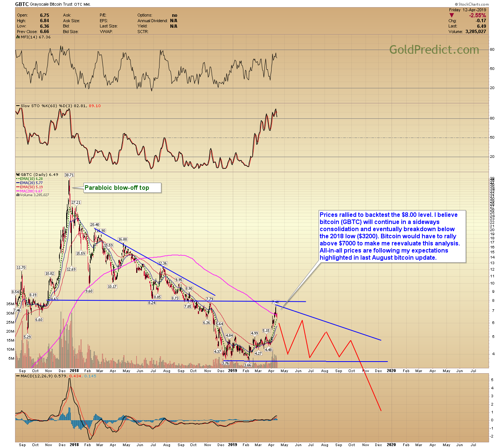
Task: Click the green dashed EMA(10) legend swatch
Action: pyautogui.click(x=17, y=179)
